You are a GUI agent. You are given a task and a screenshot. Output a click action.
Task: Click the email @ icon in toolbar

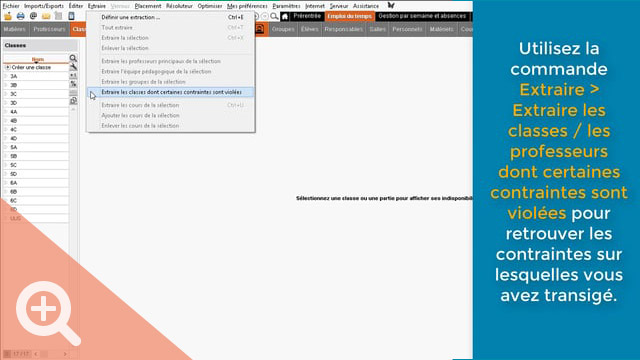[x=33, y=16]
